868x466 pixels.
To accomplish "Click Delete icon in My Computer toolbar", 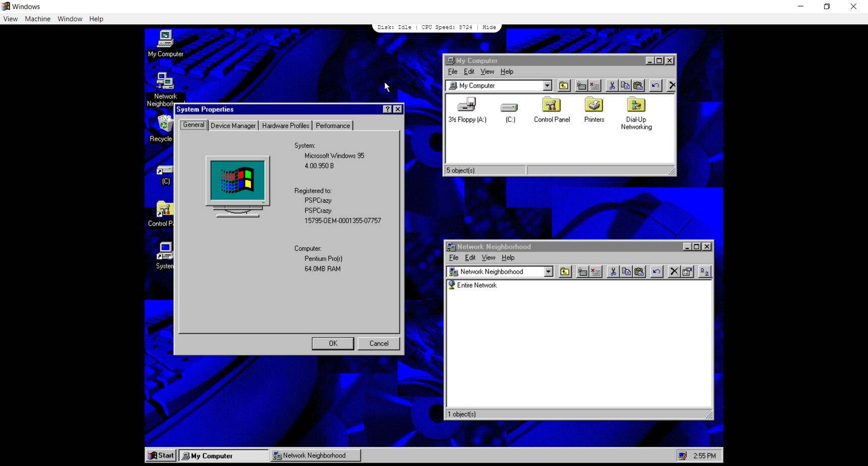I will click(671, 86).
